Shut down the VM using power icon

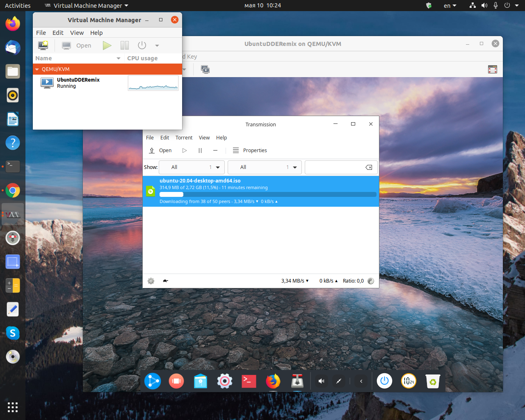coord(142,45)
